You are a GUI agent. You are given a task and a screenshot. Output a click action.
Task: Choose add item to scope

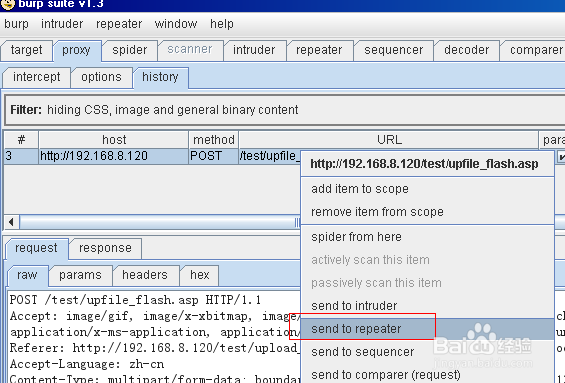[427, 189]
